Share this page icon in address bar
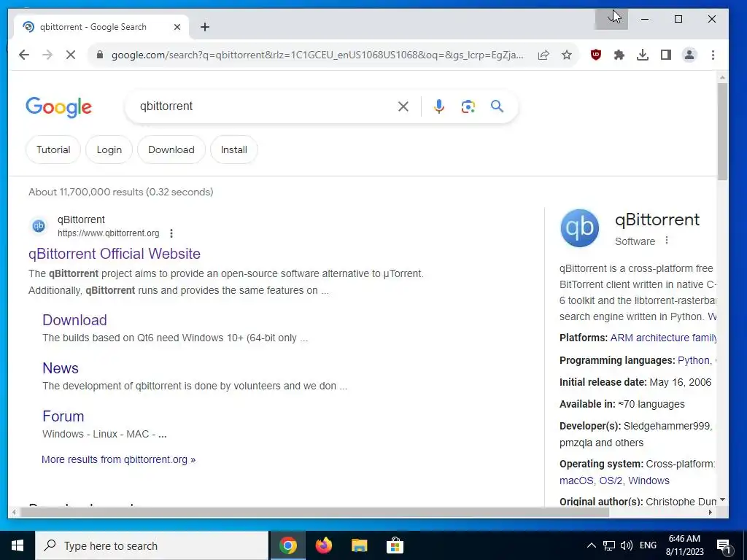The height and width of the screenshot is (560, 747). click(543, 55)
